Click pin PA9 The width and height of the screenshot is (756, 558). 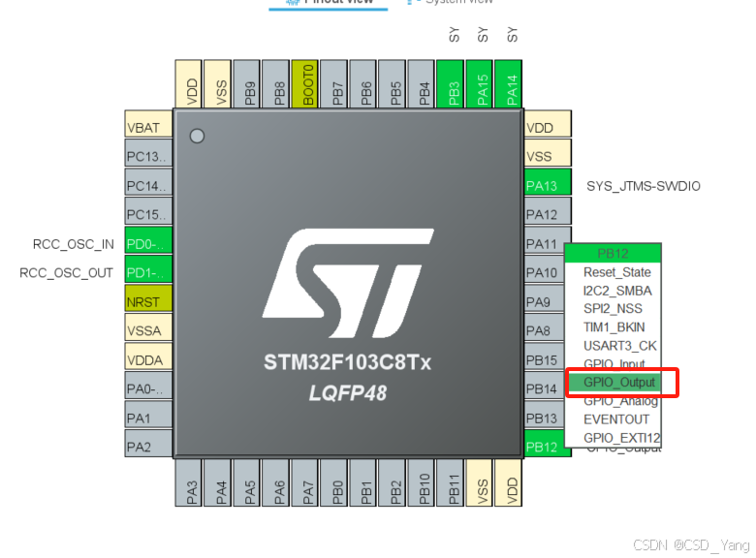[544, 297]
